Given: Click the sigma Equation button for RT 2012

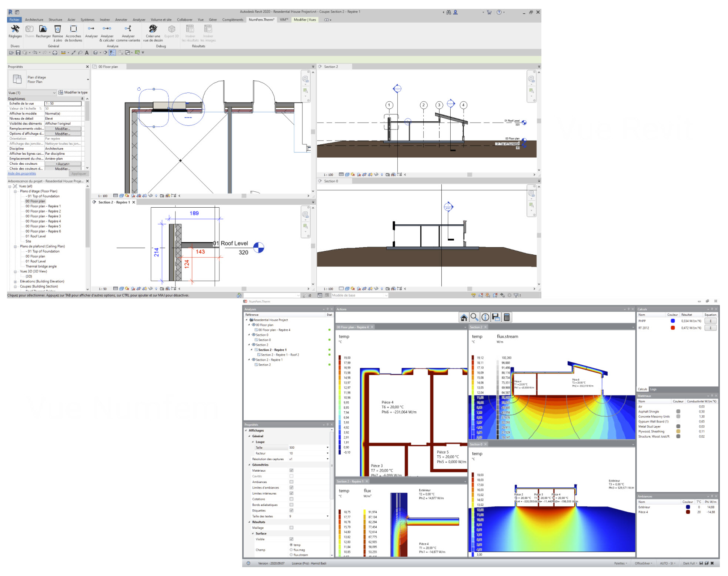Looking at the screenshot, I should (x=710, y=328).
